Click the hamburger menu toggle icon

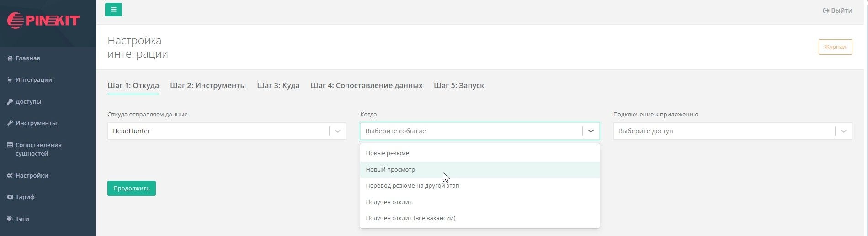113,10
